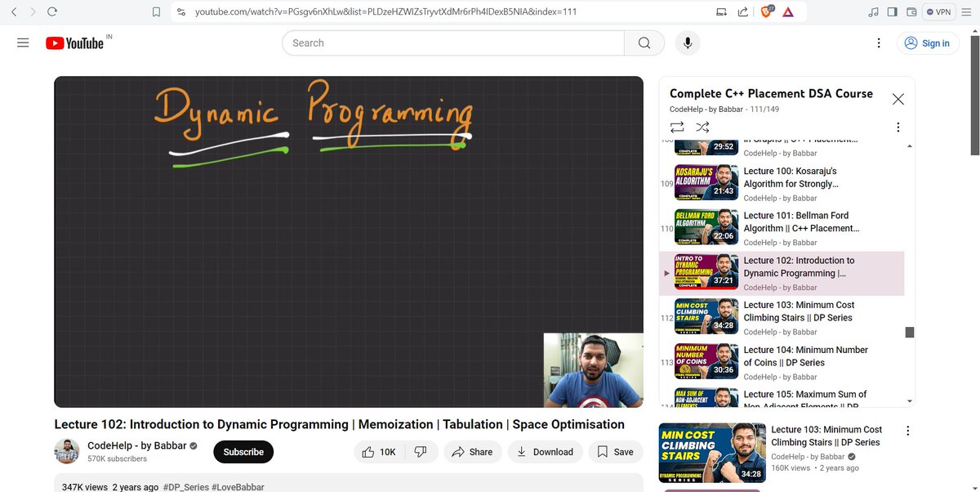Open Lecture 101: Bellman Ford Algorithm title
Screen dimensions: 980x492
[x=801, y=221]
